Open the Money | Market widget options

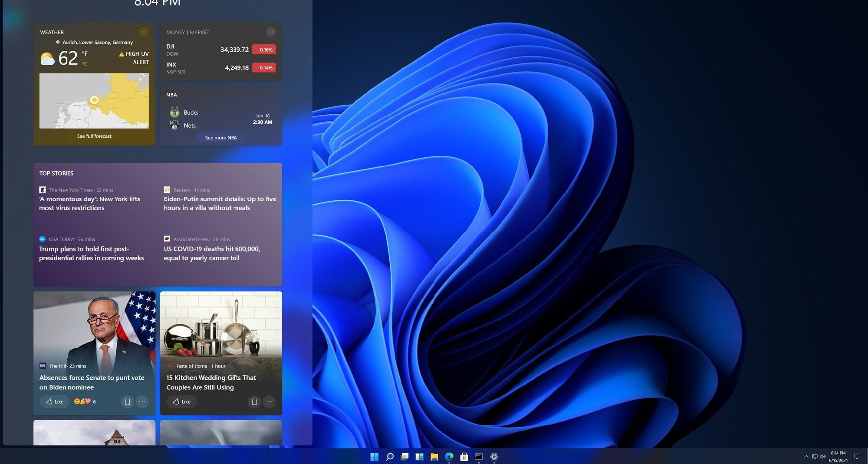[271, 32]
